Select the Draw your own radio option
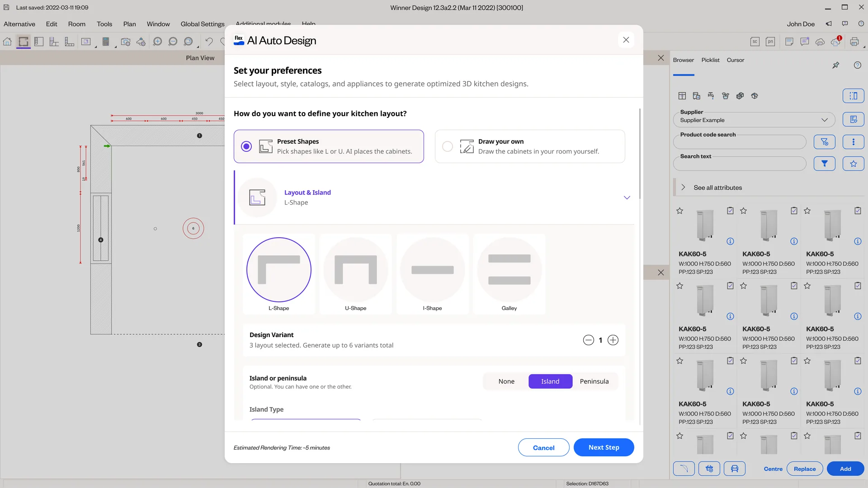The height and width of the screenshot is (488, 868). (448, 146)
